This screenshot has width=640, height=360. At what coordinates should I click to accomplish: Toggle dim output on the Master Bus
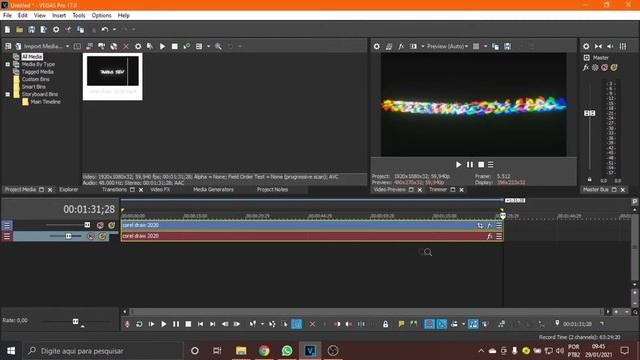pyautogui.click(x=610, y=47)
